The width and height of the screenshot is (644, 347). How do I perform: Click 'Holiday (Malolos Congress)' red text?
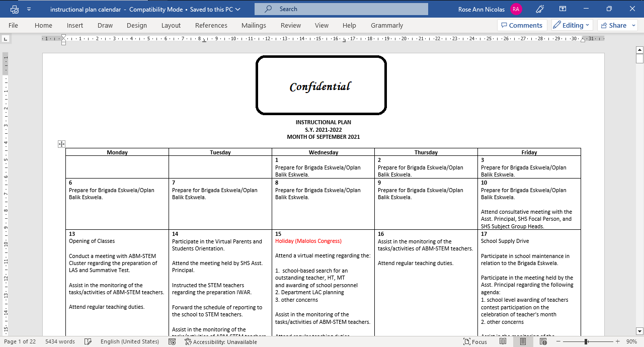[308, 241]
